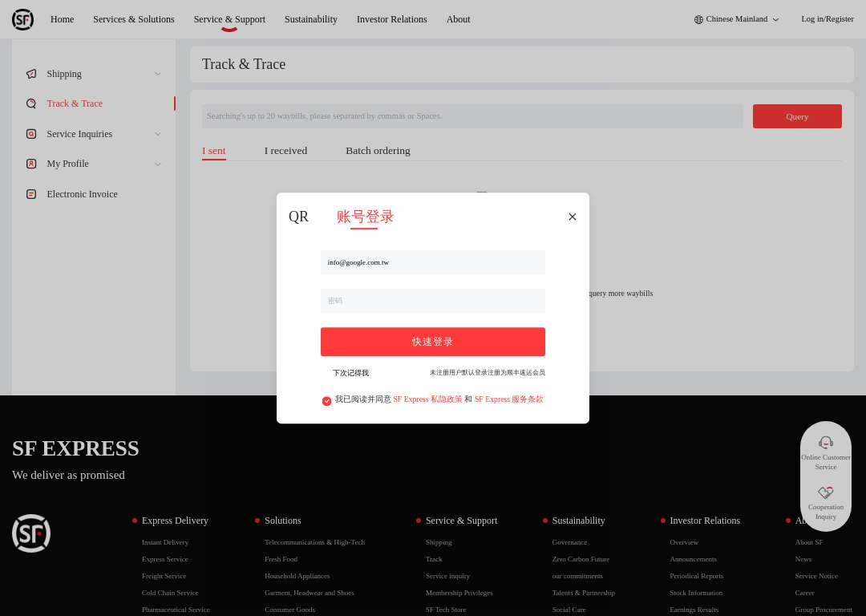
Task: Switch to the QR login tab
Action: point(298,217)
